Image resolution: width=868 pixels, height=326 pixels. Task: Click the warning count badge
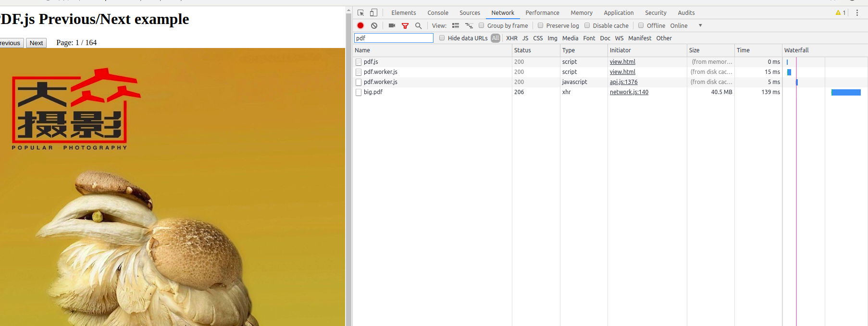click(x=841, y=13)
